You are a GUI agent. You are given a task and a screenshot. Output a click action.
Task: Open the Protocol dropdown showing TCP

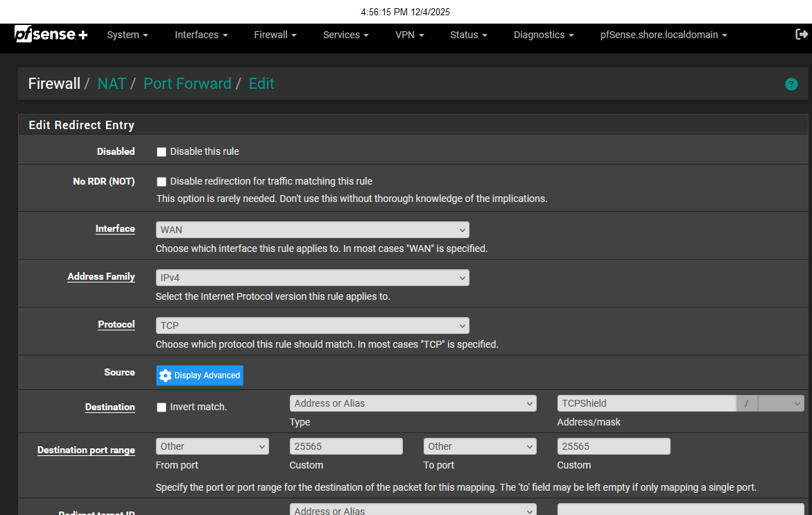(312, 326)
